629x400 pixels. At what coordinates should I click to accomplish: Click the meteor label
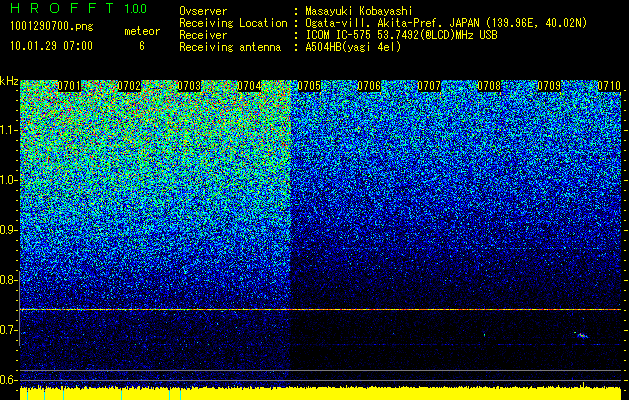[x=142, y=31]
